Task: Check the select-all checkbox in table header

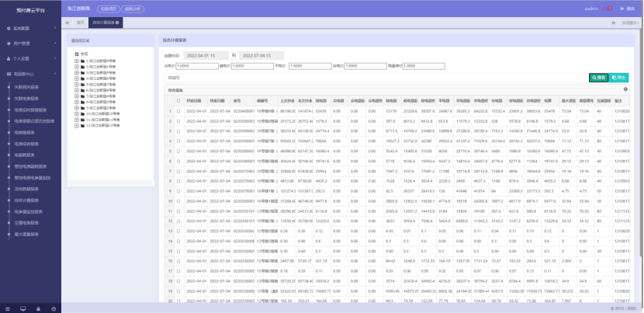Action: click(178, 100)
